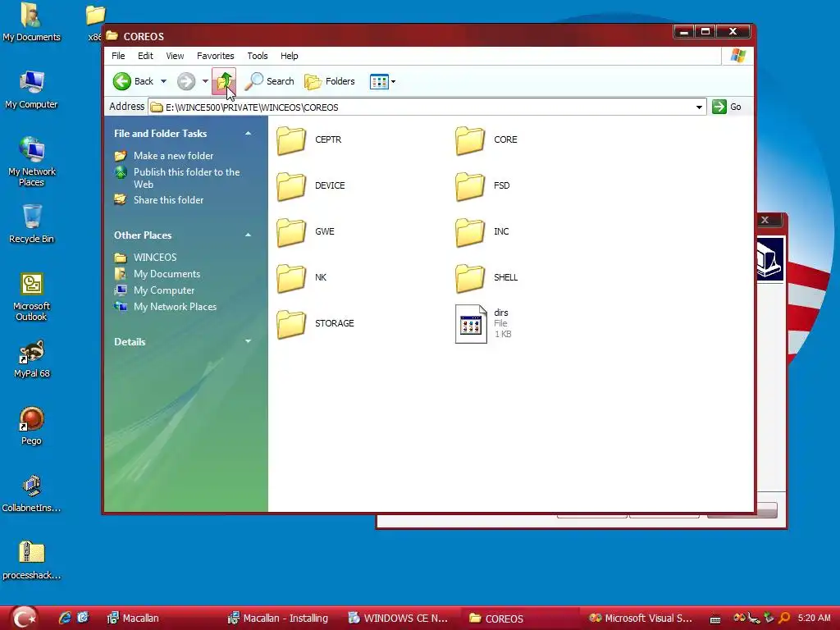The image size is (840, 630).
Task: Go to My Computer in Other Places
Action: (x=164, y=290)
